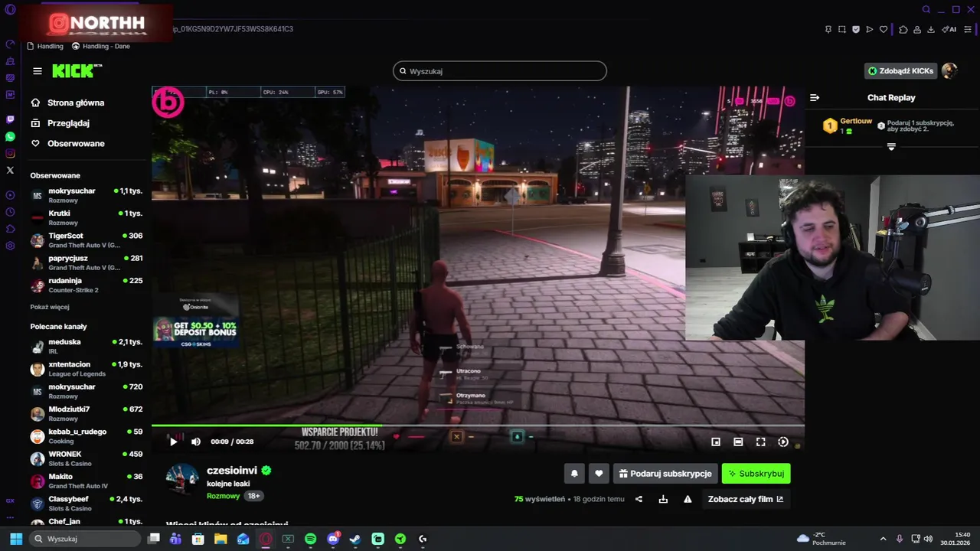Report the clip with warning icon
This screenshot has width=980, height=551.
688,499
